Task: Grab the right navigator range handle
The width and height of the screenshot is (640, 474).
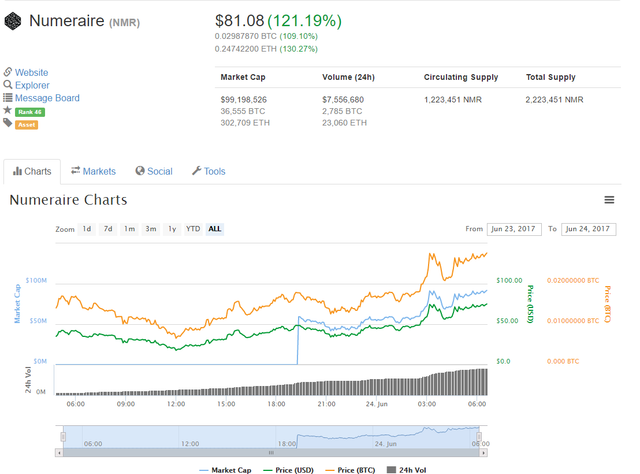Action: coord(479,437)
